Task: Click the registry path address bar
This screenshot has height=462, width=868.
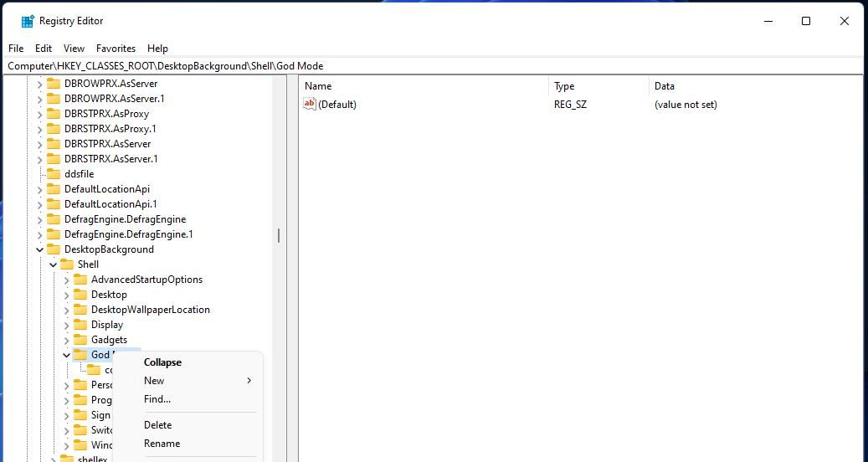Action: pos(434,66)
